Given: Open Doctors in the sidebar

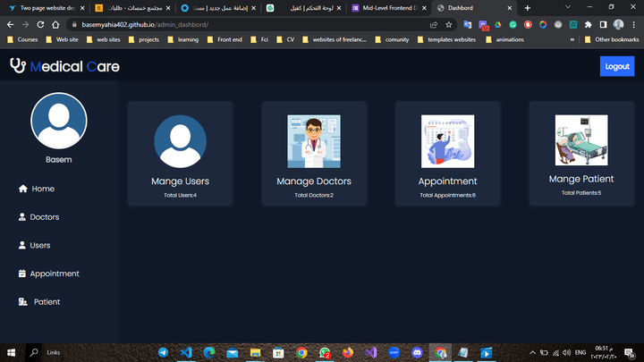Looking at the screenshot, I should coord(38,217).
